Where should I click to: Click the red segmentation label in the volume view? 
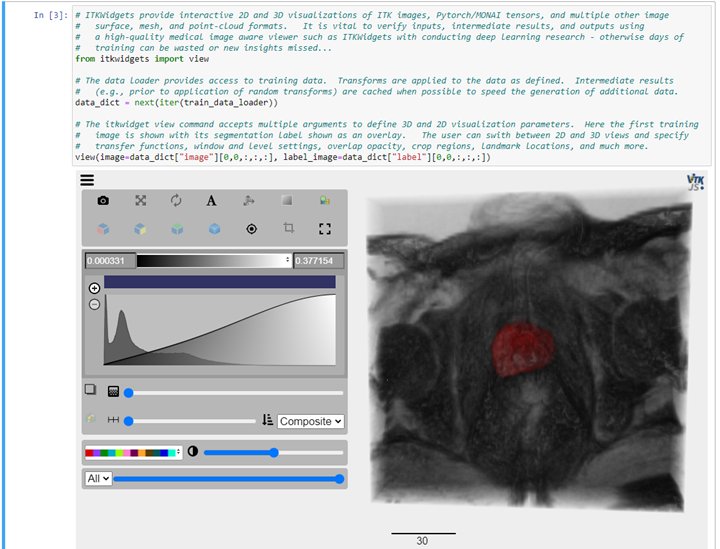point(522,349)
